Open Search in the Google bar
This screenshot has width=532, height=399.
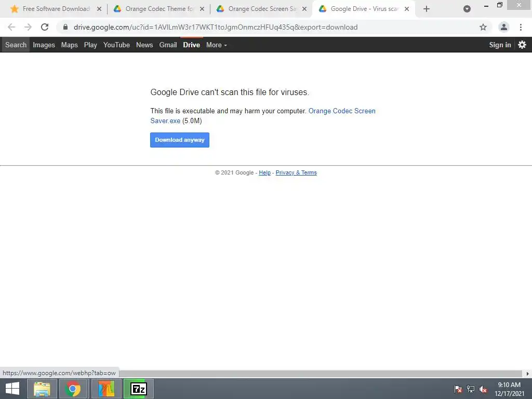click(16, 45)
